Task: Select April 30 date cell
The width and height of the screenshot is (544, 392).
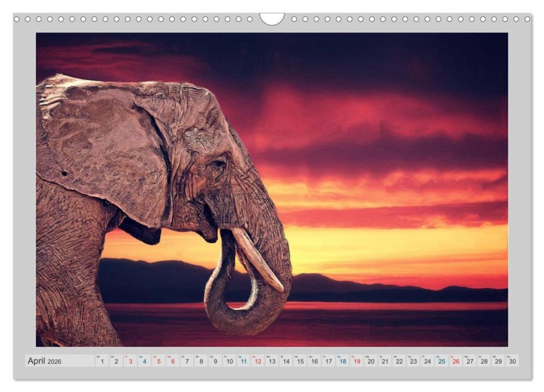Action: click(x=513, y=361)
